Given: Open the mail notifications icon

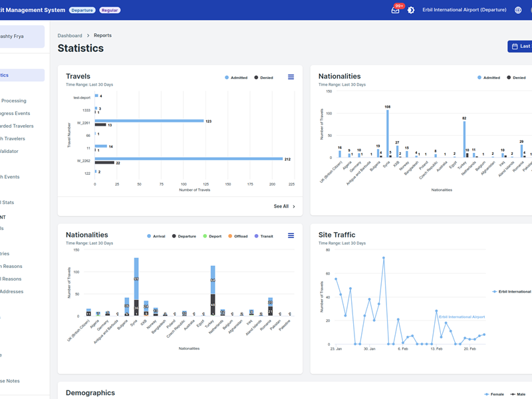Looking at the screenshot, I should coord(395,11).
